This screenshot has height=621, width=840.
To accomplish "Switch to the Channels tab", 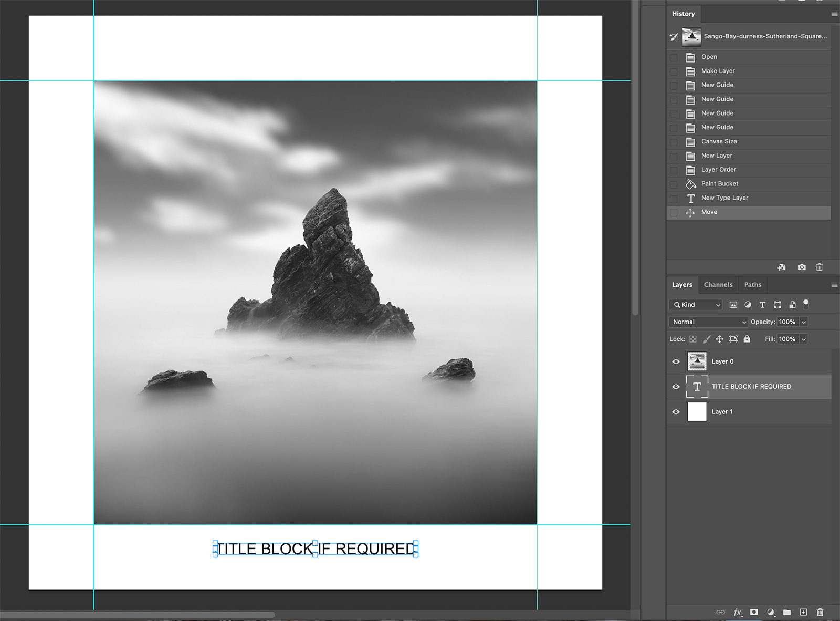I will click(718, 285).
